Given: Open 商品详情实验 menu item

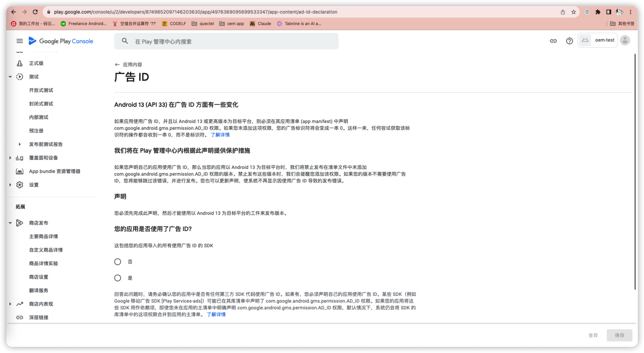Looking at the screenshot, I should pyautogui.click(x=43, y=263).
